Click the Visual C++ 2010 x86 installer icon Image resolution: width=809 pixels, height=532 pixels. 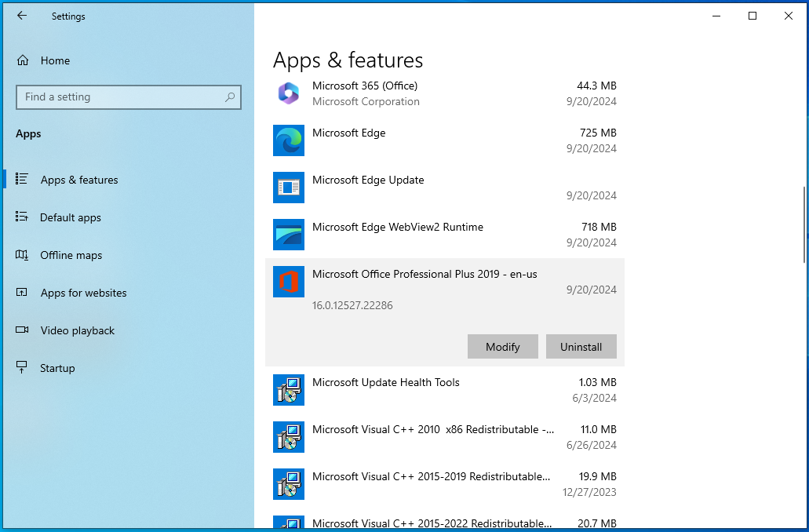click(x=289, y=437)
